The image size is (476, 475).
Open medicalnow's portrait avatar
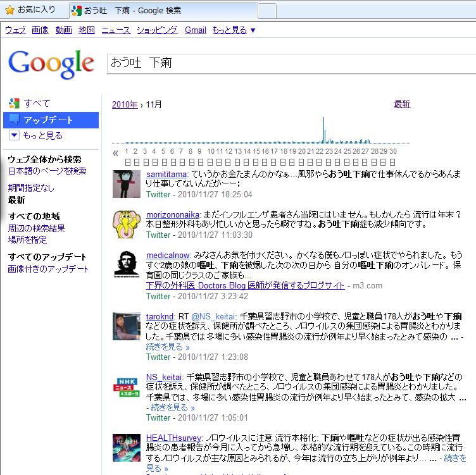127,264
